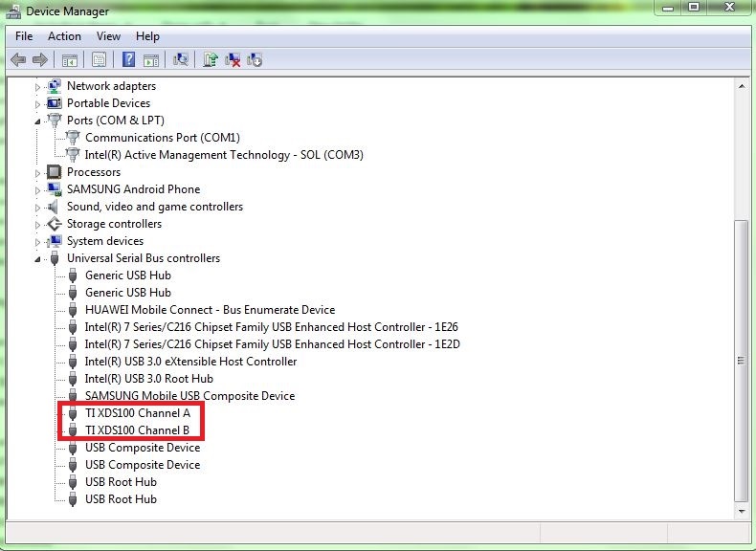
Task: Expand Sound, video and game controllers
Action: click(x=37, y=208)
